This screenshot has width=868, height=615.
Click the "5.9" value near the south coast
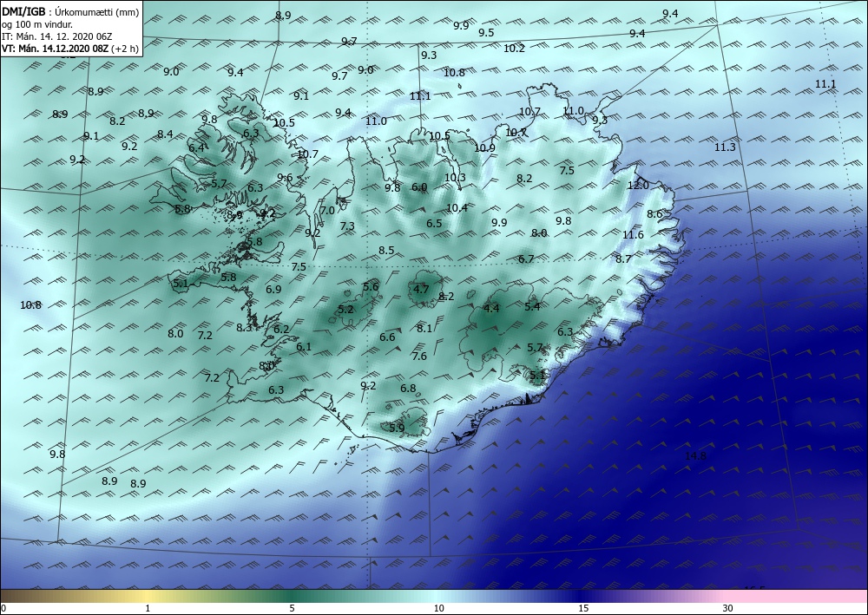tap(397, 428)
